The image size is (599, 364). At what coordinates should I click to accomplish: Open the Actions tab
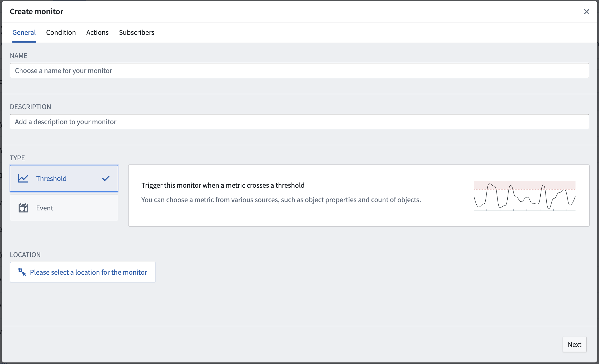[97, 33]
